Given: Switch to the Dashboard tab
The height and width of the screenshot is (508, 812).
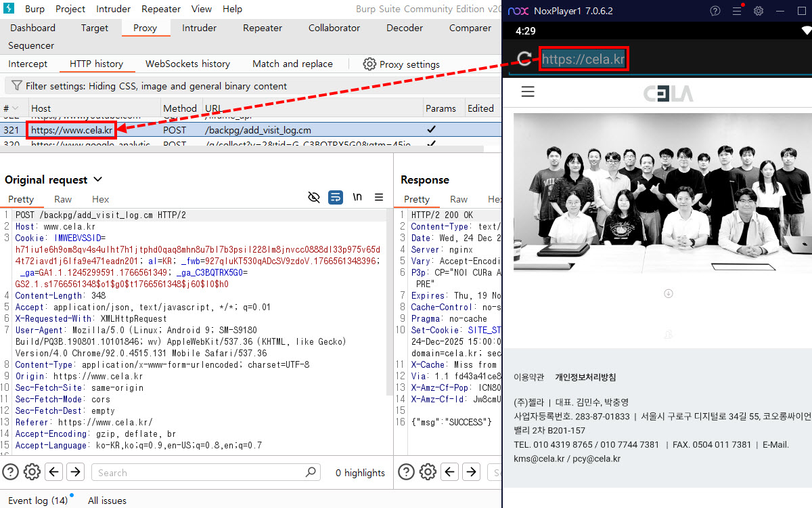Looking at the screenshot, I should click(33, 28).
